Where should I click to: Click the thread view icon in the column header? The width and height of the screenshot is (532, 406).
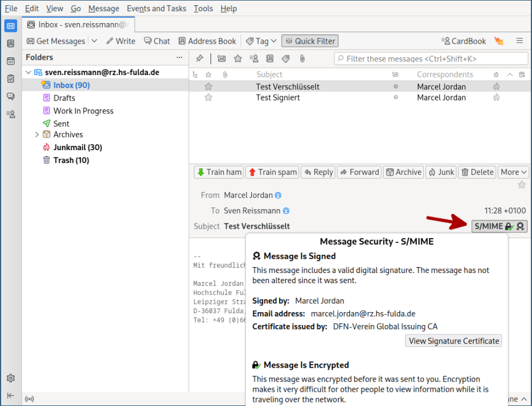click(x=195, y=74)
